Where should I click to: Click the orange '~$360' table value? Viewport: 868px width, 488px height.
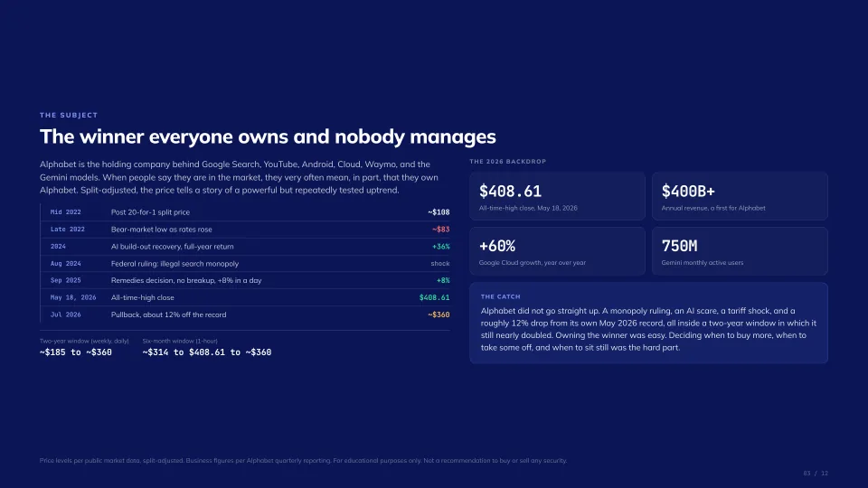[439, 314]
